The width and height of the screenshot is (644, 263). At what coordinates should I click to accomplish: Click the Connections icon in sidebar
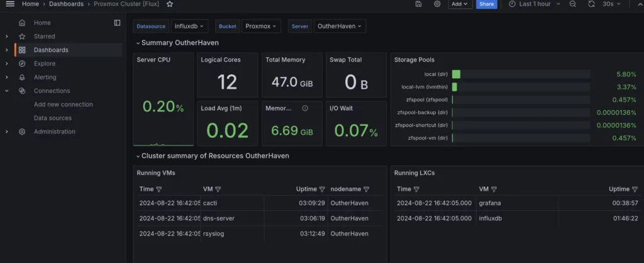click(22, 91)
